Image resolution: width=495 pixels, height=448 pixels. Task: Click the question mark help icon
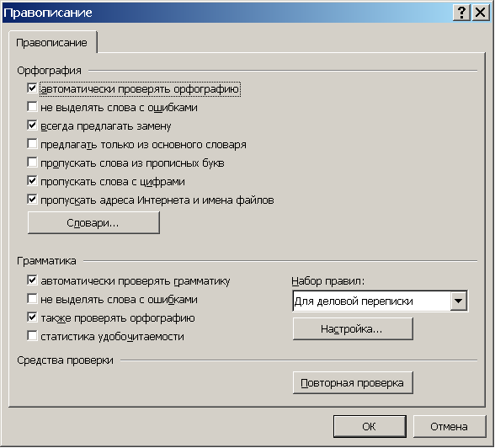point(461,13)
